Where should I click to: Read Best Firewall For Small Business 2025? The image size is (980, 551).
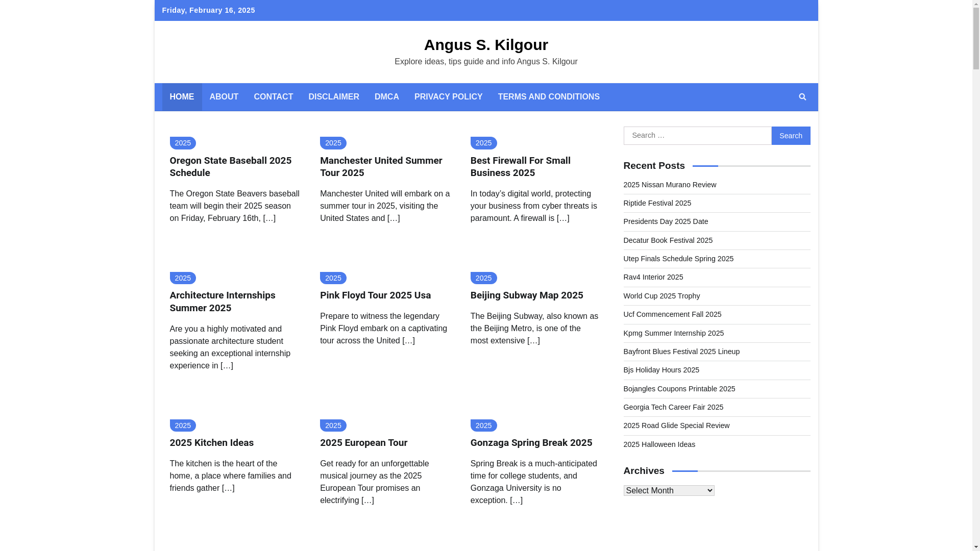(520, 166)
